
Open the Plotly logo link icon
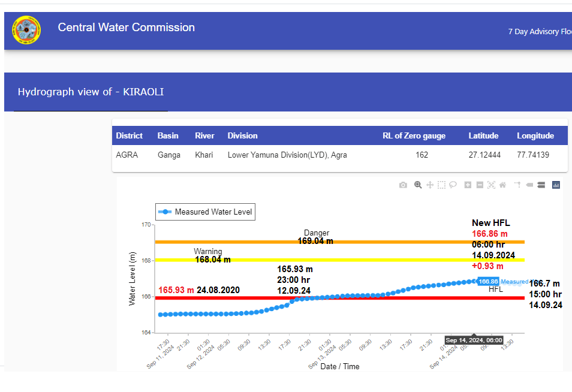click(x=556, y=185)
